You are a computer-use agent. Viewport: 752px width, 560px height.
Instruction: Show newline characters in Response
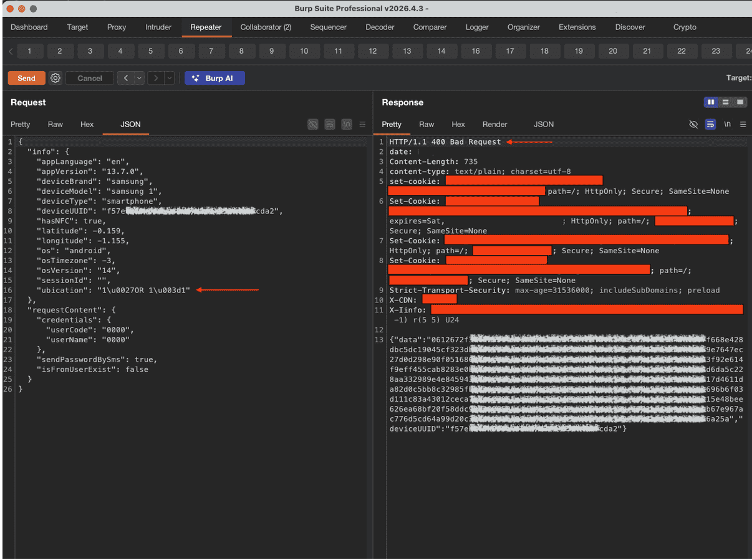(727, 124)
